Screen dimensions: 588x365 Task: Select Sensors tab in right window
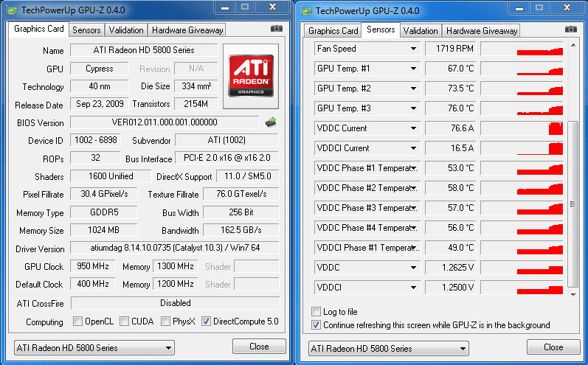pyautogui.click(x=381, y=29)
